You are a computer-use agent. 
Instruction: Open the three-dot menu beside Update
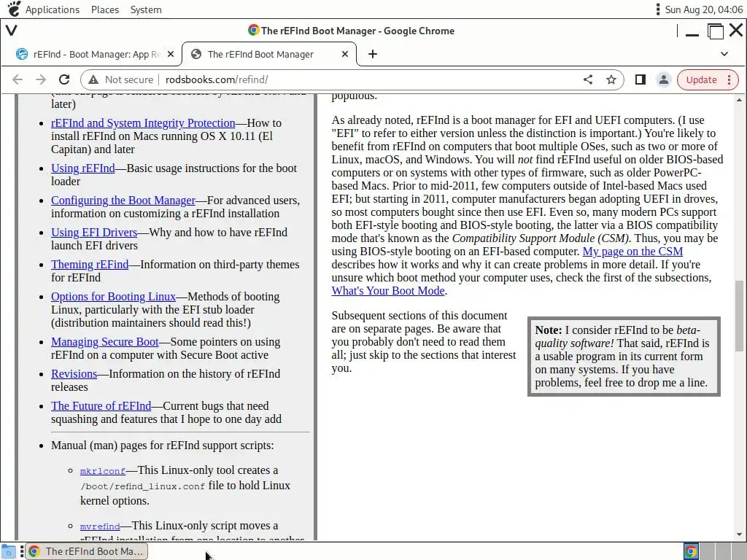coord(729,79)
